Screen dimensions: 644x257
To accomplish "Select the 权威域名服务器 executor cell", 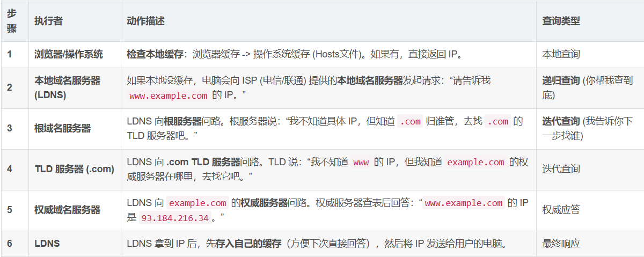I will pyautogui.click(x=67, y=210).
